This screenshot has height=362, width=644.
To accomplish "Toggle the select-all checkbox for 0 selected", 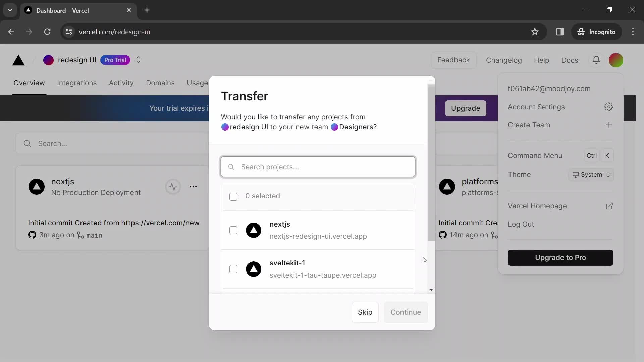I will point(233,196).
